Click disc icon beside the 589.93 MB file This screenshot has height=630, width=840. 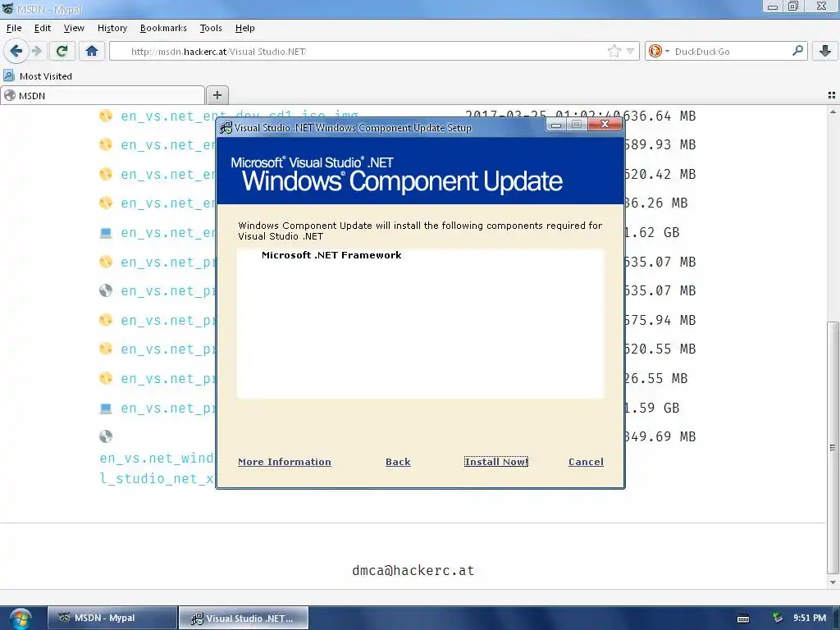point(106,144)
